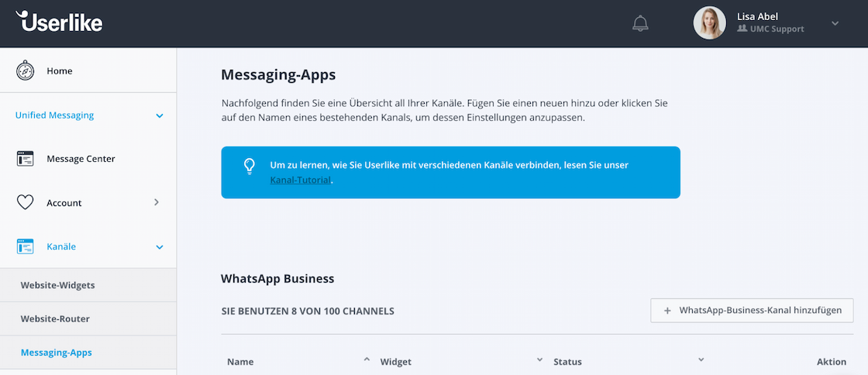The height and width of the screenshot is (375, 868).
Task: Expand the user account dropdown arrow
Action: [835, 23]
